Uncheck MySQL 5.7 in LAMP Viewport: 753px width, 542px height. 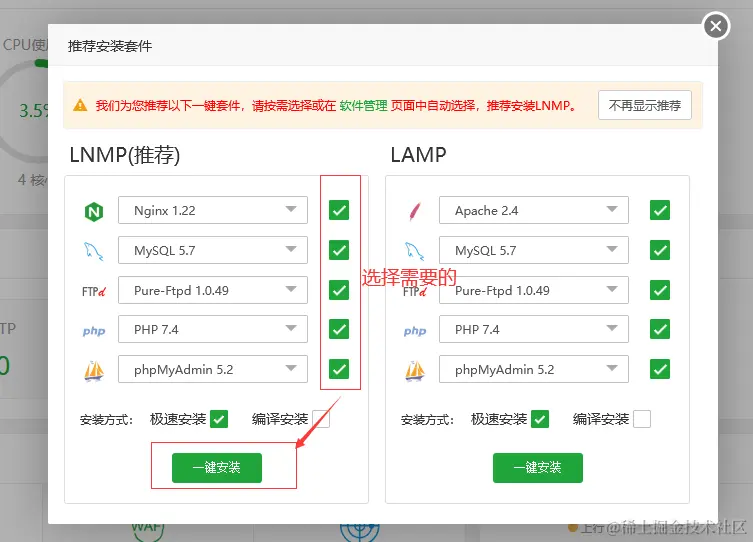[x=660, y=250]
